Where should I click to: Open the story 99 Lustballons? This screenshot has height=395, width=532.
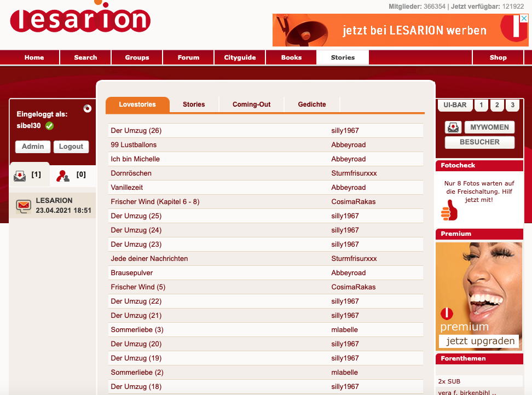point(134,145)
